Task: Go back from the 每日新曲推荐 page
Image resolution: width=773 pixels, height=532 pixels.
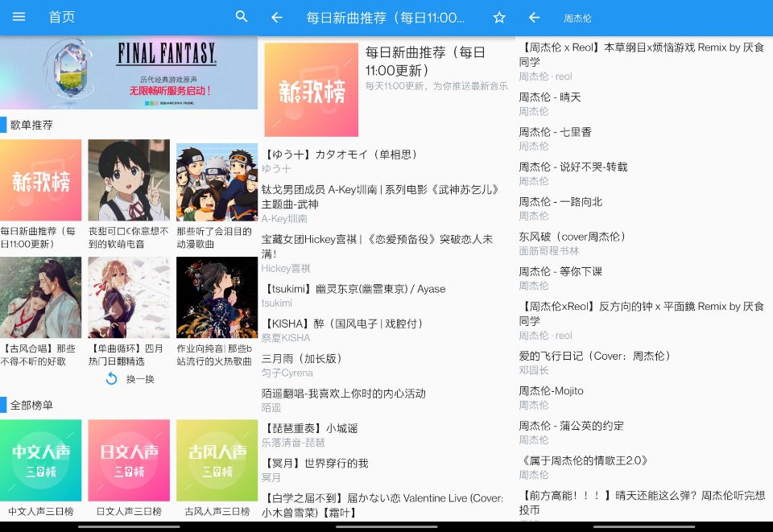Action: click(x=276, y=17)
